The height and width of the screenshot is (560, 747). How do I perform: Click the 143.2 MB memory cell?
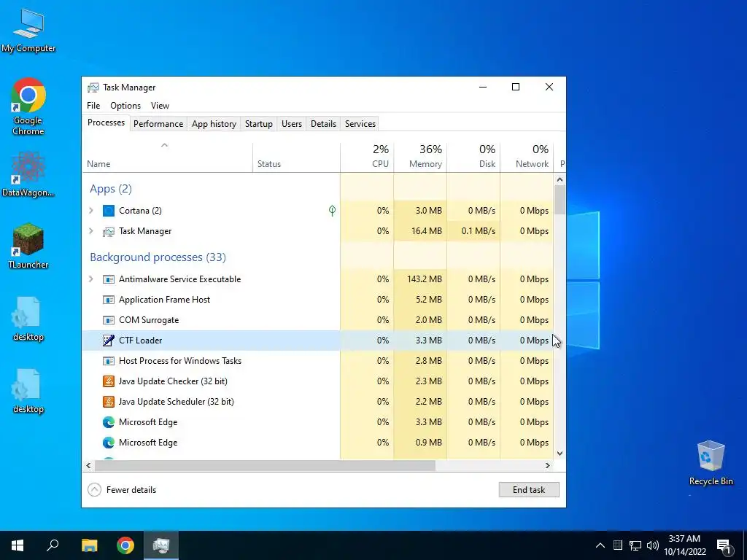pyautogui.click(x=420, y=279)
